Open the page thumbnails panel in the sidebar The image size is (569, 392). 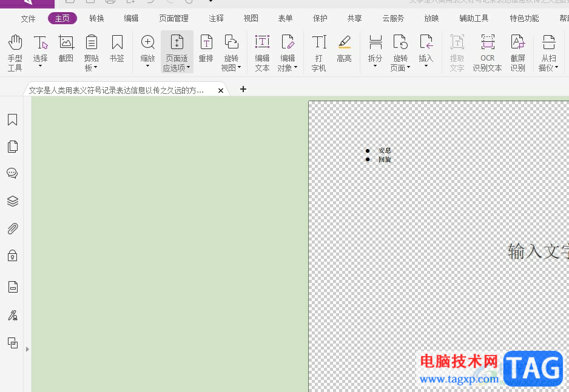(x=12, y=147)
